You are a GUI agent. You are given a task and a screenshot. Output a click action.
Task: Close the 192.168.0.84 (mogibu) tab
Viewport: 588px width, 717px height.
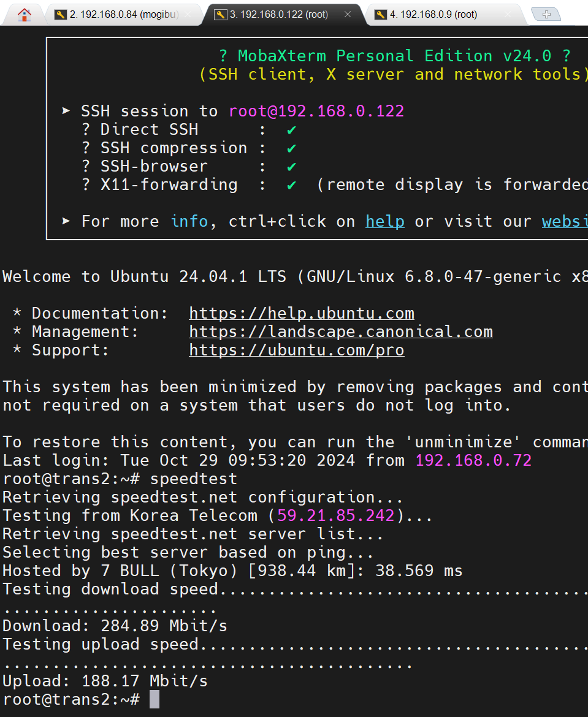tap(188, 15)
